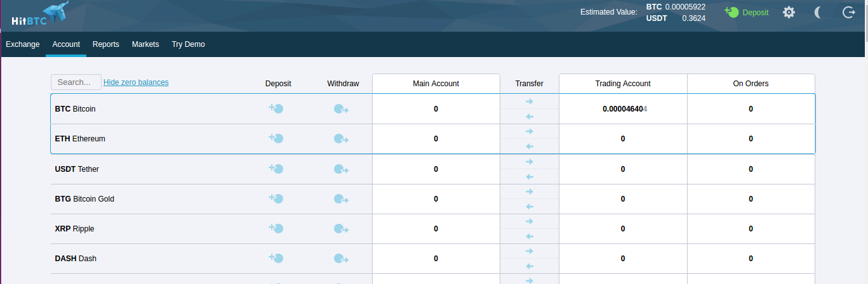The image size is (868, 284).
Task: Withdraw DASH Dash icon
Action: point(341,259)
